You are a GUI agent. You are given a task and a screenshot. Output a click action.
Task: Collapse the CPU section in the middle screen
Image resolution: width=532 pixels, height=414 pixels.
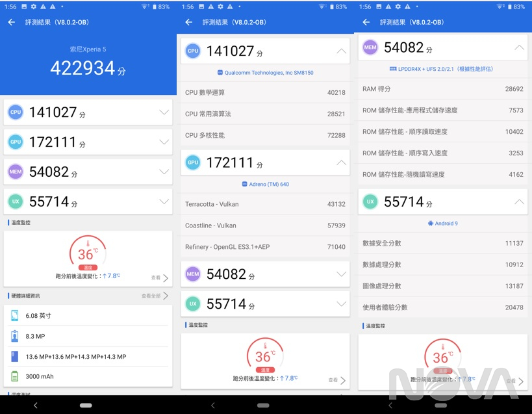click(341, 51)
